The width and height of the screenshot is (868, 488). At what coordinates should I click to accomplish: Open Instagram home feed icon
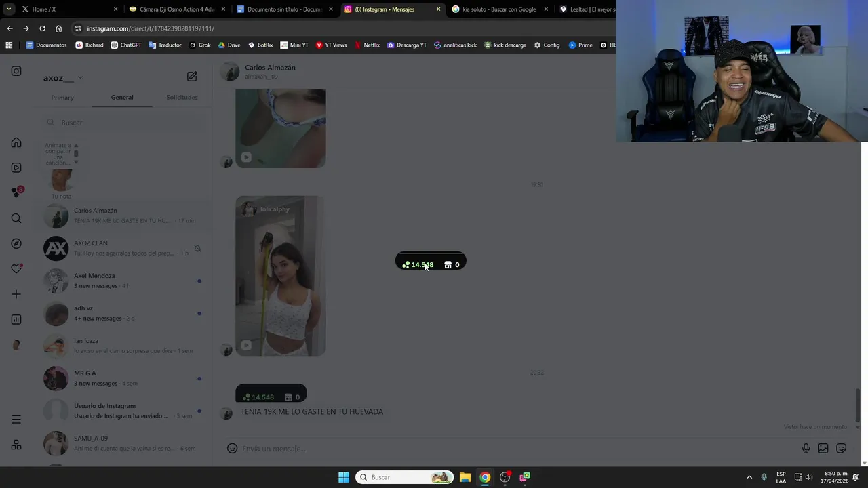[16, 143]
